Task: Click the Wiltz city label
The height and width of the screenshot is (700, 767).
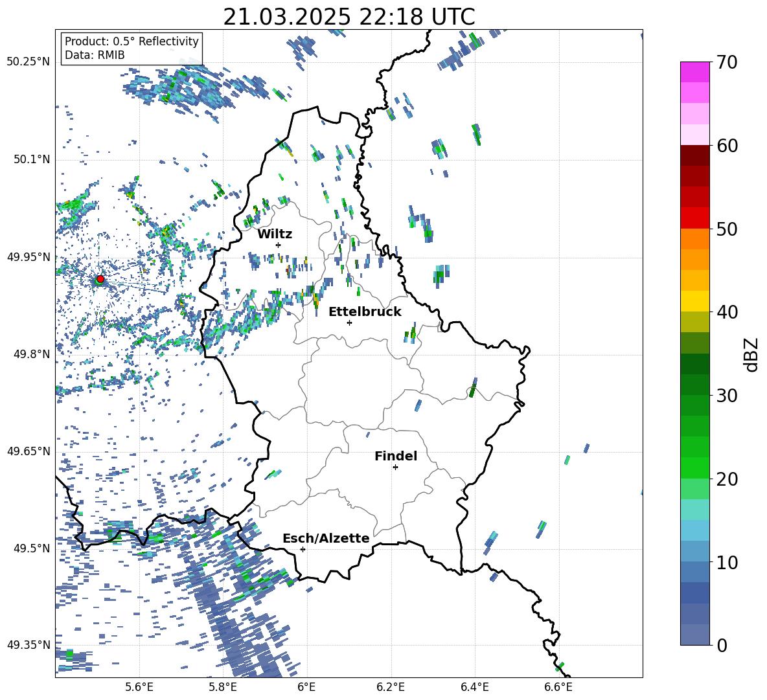Action: coord(275,234)
